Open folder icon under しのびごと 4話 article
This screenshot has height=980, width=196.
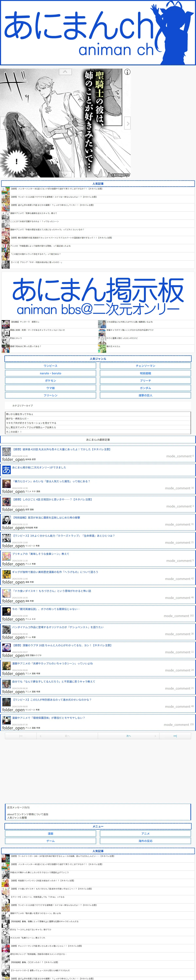click(13, 510)
